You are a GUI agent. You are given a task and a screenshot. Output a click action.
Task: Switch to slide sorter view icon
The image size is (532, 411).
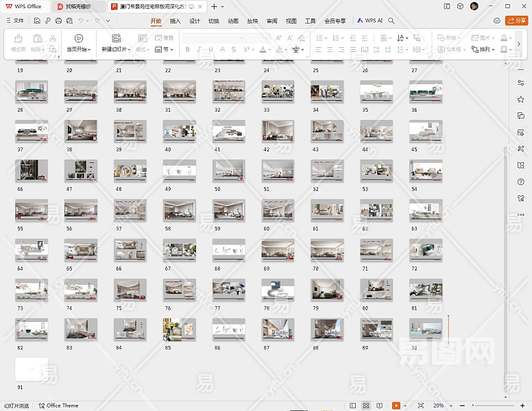[367, 406]
